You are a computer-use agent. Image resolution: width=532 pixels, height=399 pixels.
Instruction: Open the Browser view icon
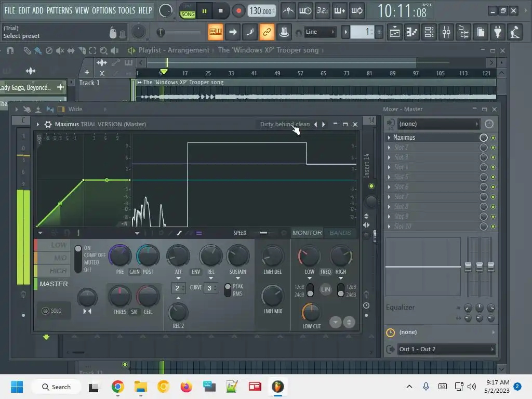point(463,32)
